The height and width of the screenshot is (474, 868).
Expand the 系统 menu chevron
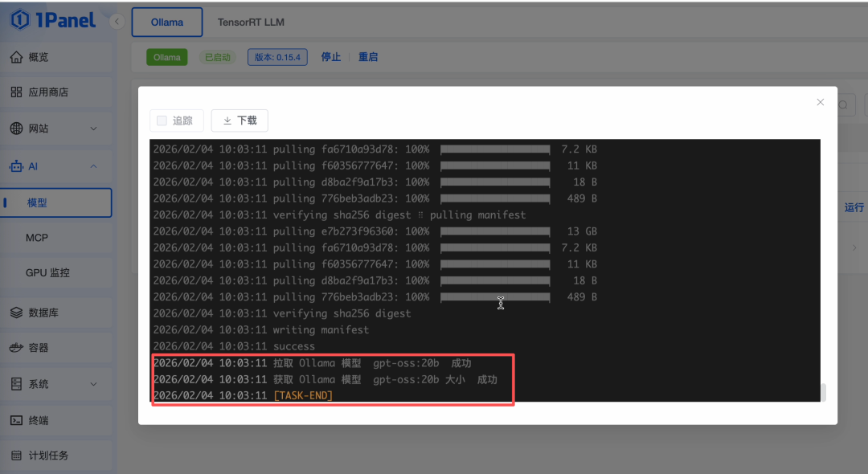pos(93,384)
